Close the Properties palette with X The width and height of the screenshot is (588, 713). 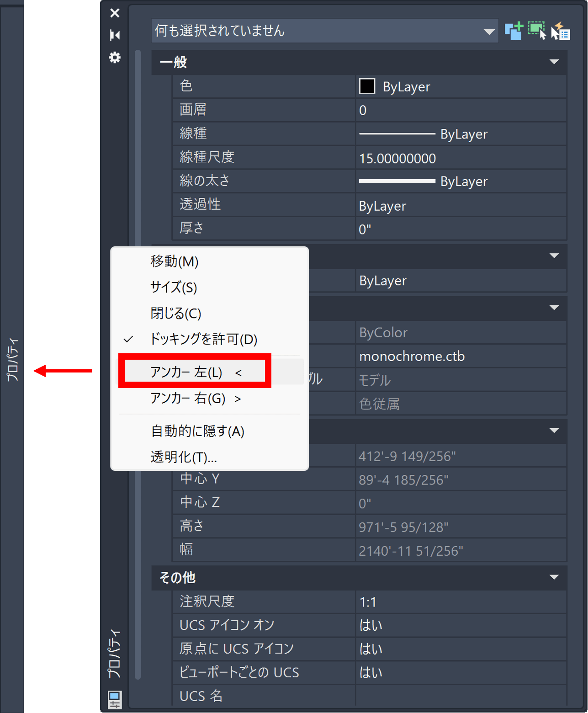point(115,13)
